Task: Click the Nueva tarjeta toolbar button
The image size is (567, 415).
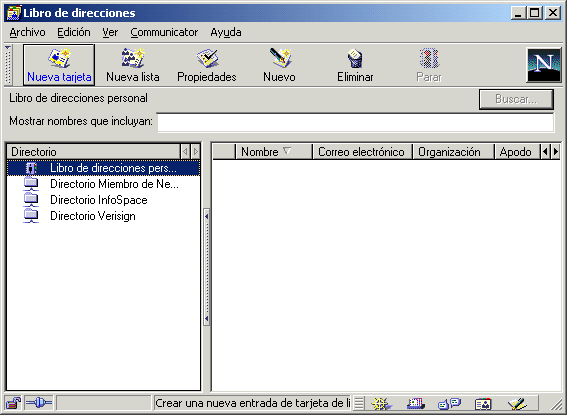Action: 59,65
